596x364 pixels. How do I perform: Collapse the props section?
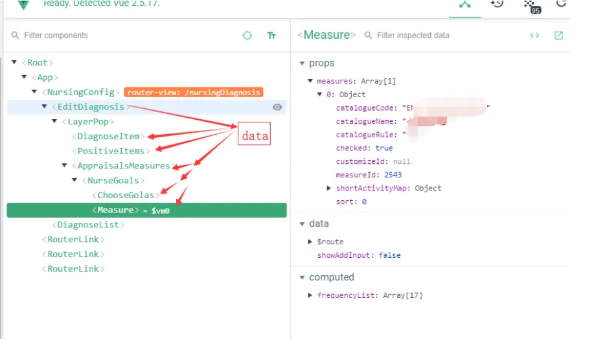coord(302,63)
